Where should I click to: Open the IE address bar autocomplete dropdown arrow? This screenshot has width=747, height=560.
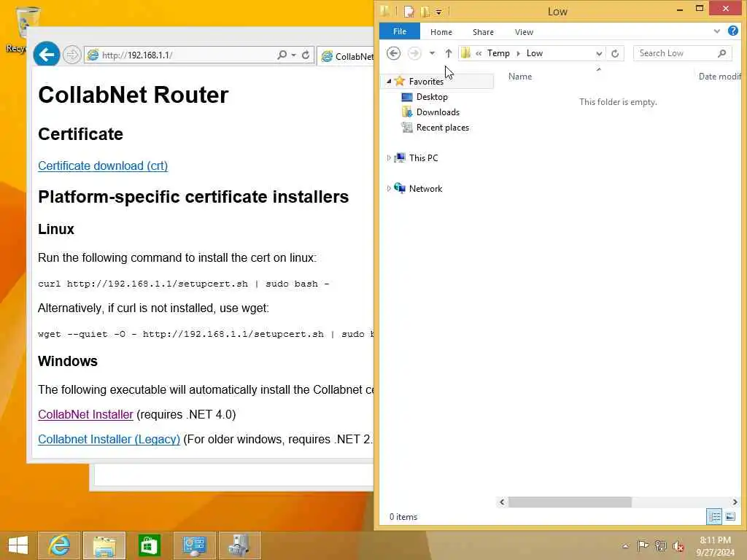tap(293, 55)
